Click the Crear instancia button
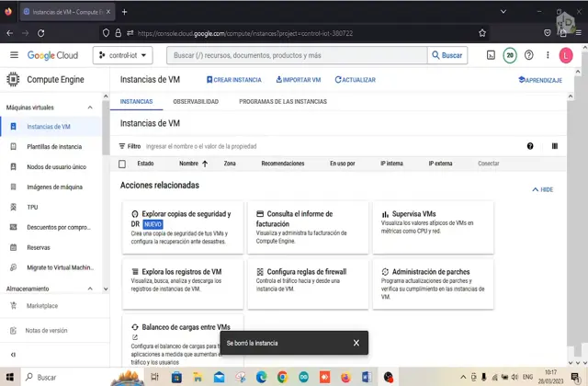The image size is (588, 386). click(x=233, y=80)
